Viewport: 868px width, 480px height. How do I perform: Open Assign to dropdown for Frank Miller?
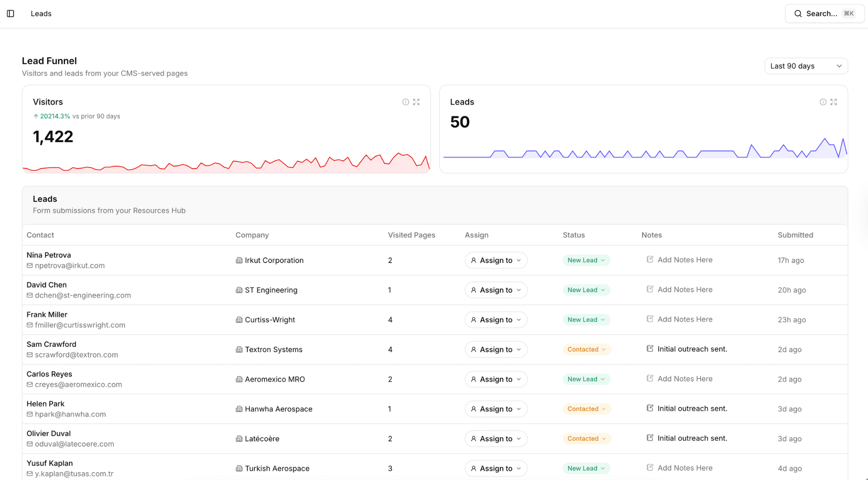(496, 320)
